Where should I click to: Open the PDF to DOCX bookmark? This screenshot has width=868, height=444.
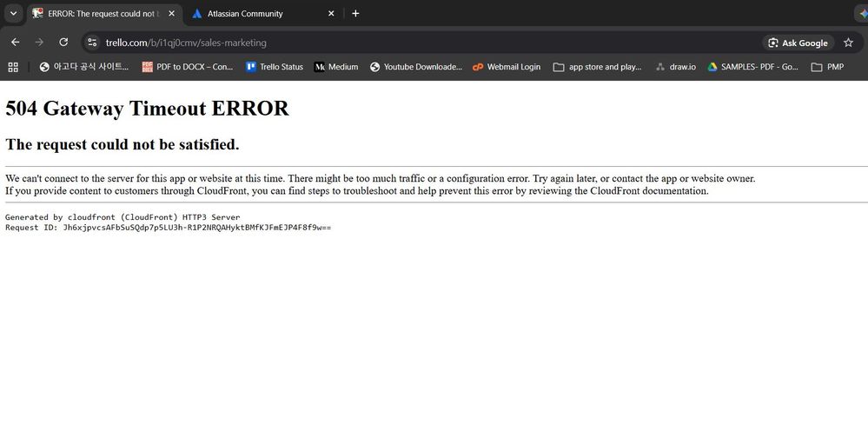tap(188, 67)
